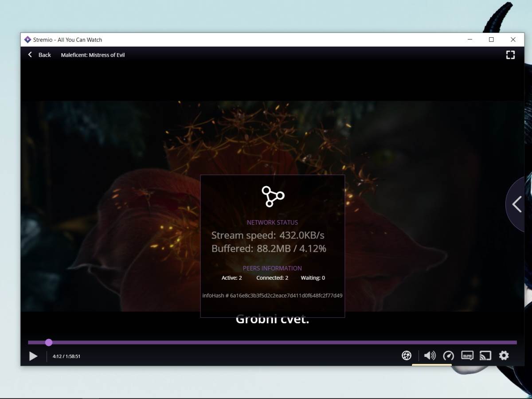
Task: Maximize the Stremio window
Action: click(491, 39)
